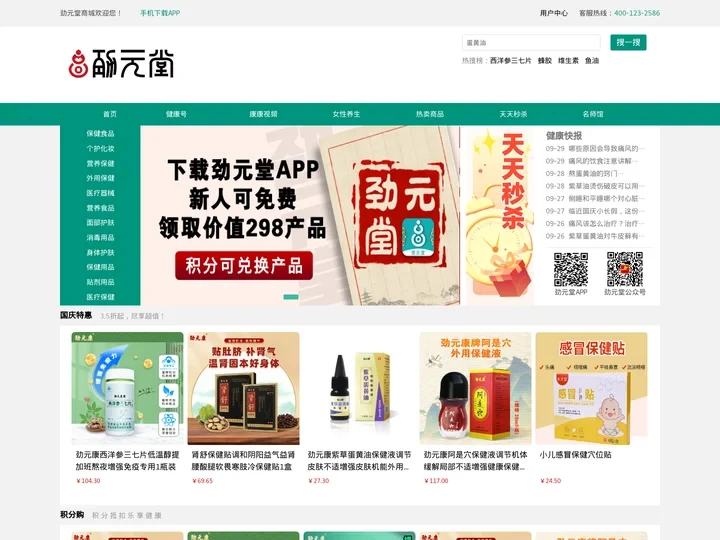The width and height of the screenshot is (720, 540).
Task: Open the 劲元堂公众号 QR code
Action: (624, 269)
